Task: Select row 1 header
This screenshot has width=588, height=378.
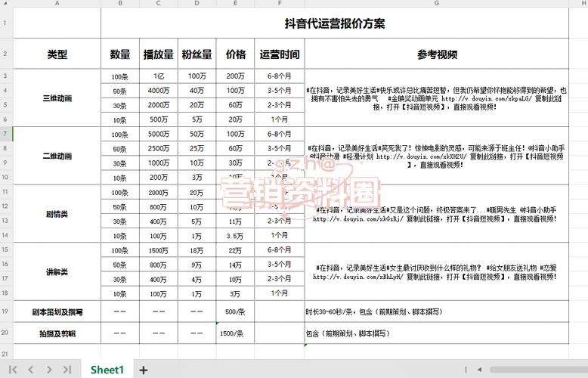Action: click(x=6, y=23)
